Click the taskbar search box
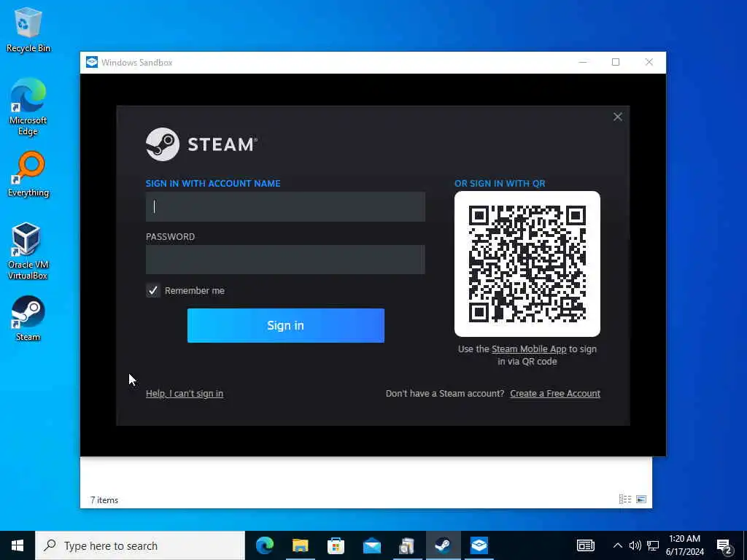Screen dimensions: 747x560 (x=140, y=545)
